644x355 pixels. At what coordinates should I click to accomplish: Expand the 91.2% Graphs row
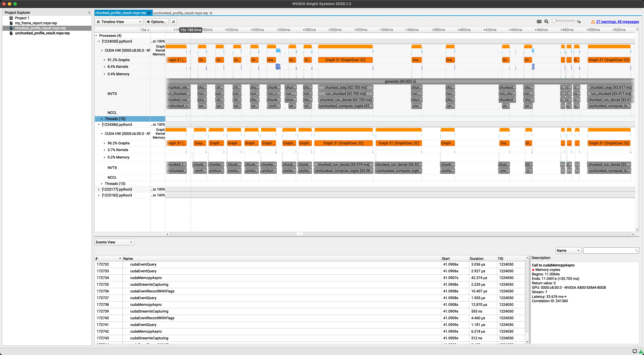(x=105, y=60)
